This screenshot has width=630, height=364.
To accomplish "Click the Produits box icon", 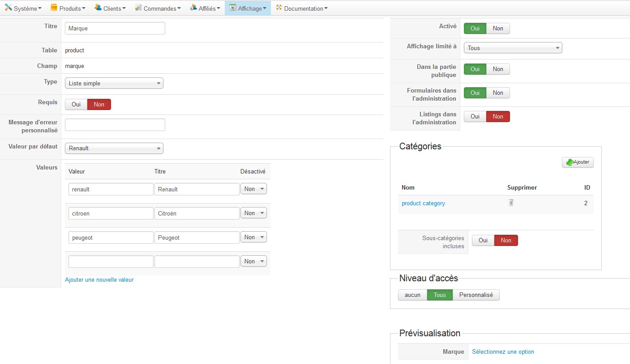I will [54, 8].
